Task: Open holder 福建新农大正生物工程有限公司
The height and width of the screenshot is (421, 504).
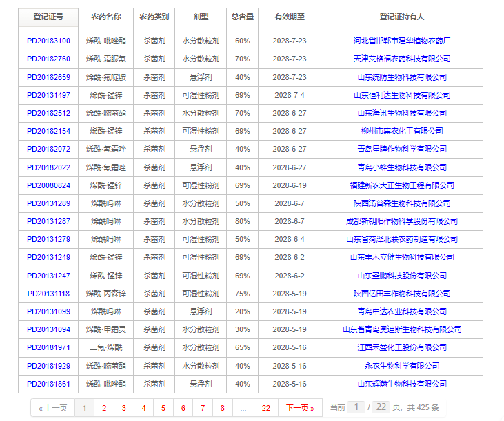Action: (402, 185)
